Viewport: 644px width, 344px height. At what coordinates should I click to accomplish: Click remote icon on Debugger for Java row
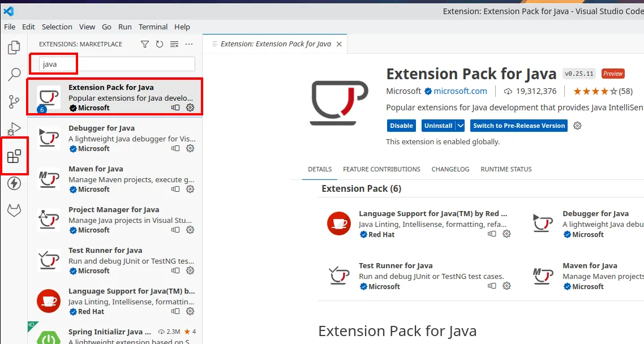(175, 148)
